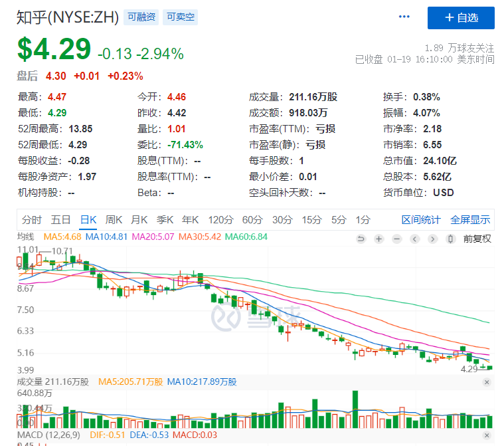The image size is (504, 446).
Task: Switch to 30分 interval tab
Action: click(282, 220)
